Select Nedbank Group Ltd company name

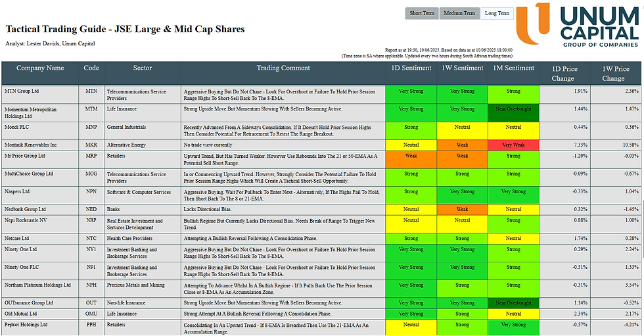(x=25, y=210)
